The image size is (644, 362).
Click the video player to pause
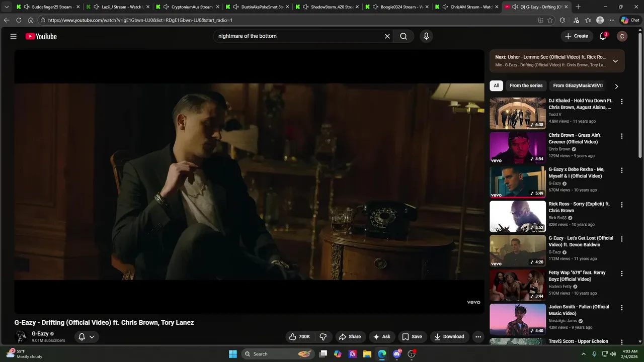[x=249, y=182]
